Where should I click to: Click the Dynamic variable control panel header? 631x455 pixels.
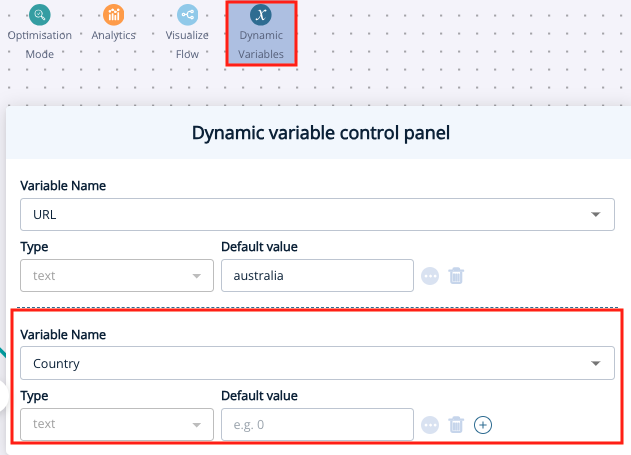click(321, 133)
